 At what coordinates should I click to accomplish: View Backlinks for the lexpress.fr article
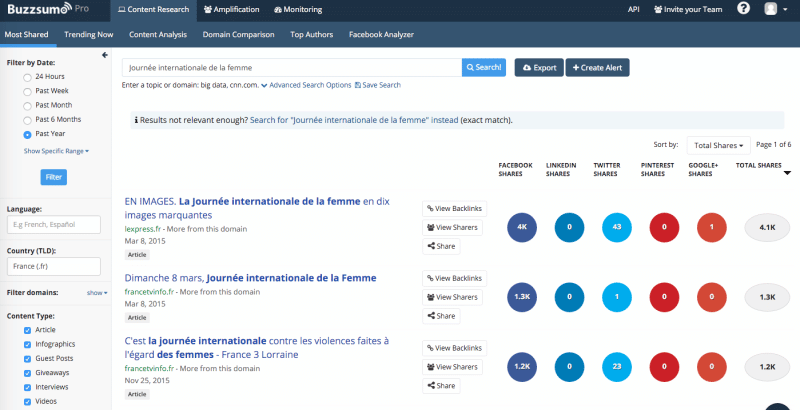click(455, 209)
